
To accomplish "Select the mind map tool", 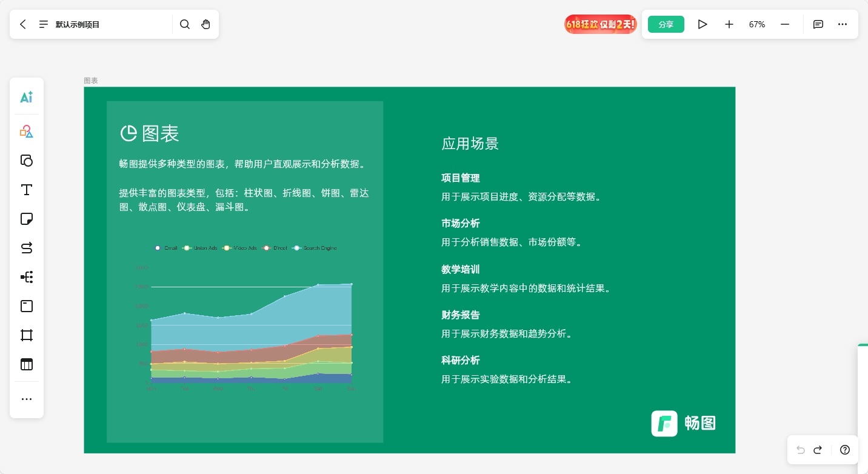I will point(27,277).
